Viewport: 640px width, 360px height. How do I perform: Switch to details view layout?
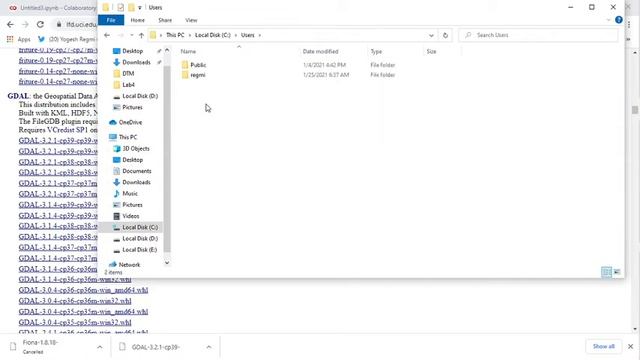click(607, 272)
